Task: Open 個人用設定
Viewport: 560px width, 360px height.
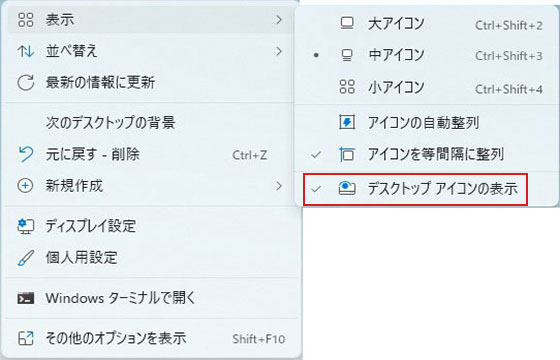Action: pyautogui.click(x=150, y=258)
